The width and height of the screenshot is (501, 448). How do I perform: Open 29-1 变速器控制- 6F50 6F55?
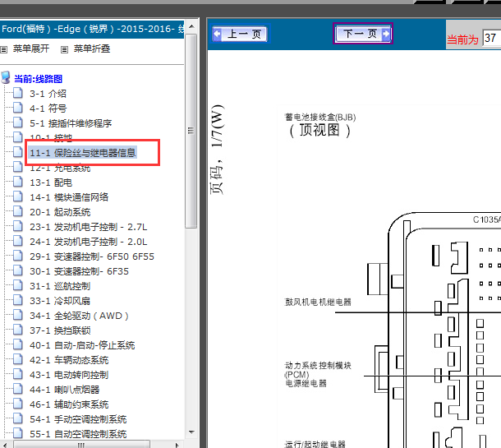point(92,256)
